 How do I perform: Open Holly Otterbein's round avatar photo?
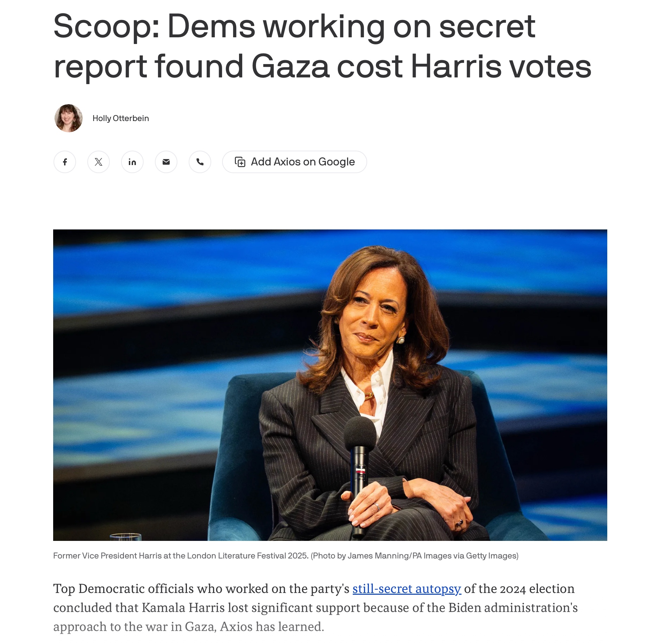(x=69, y=118)
